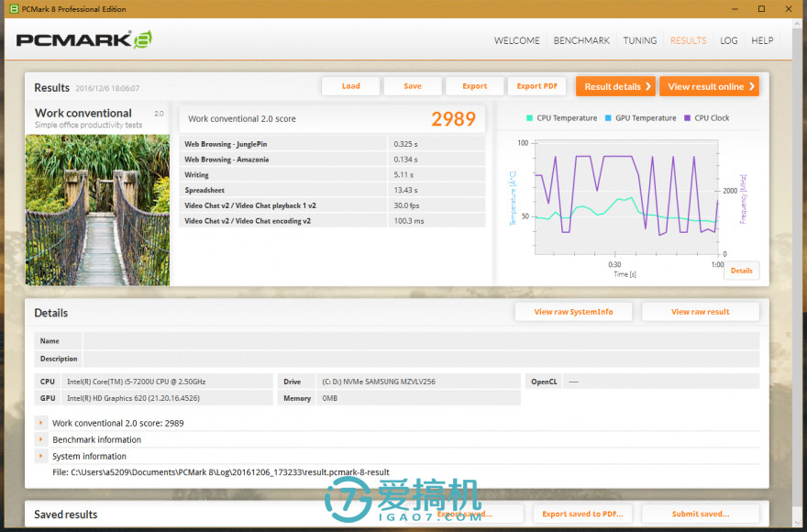
Task: Click the Load button to open a result
Action: point(350,85)
